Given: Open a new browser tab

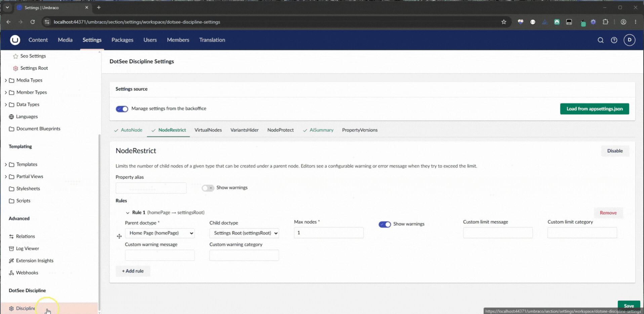Looking at the screenshot, I should [99, 7].
